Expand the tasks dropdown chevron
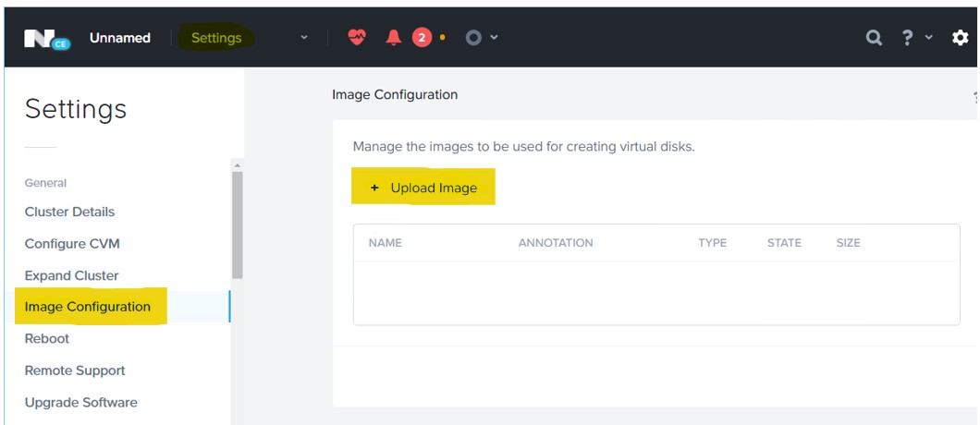The image size is (980, 425). point(495,38)
